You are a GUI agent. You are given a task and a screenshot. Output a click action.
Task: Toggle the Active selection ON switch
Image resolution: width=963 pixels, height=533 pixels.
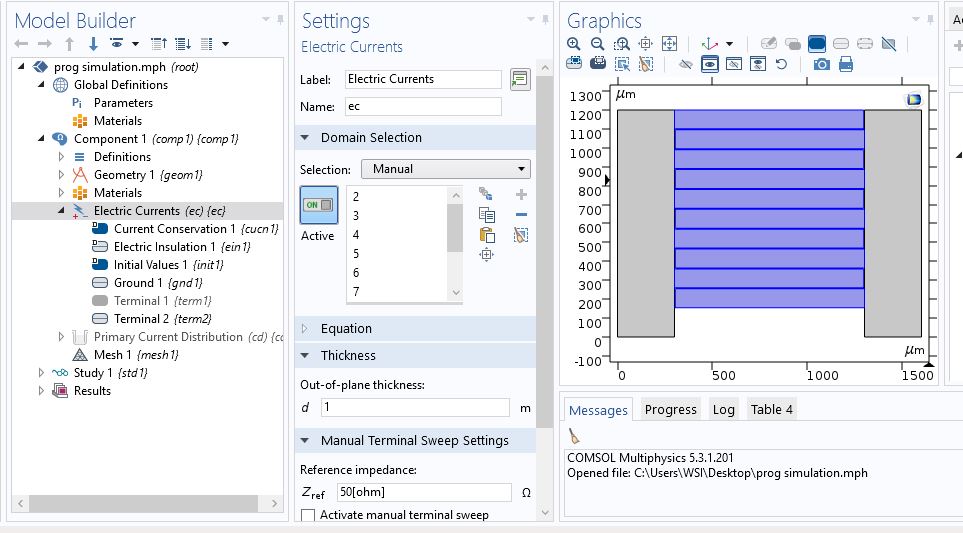pyautogui.click(x=318, y=205)
